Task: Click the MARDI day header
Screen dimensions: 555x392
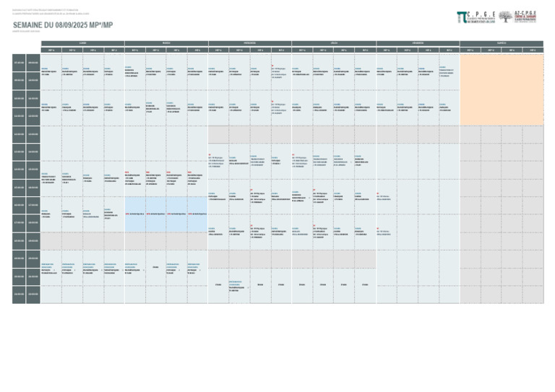Action: point(166,43)
